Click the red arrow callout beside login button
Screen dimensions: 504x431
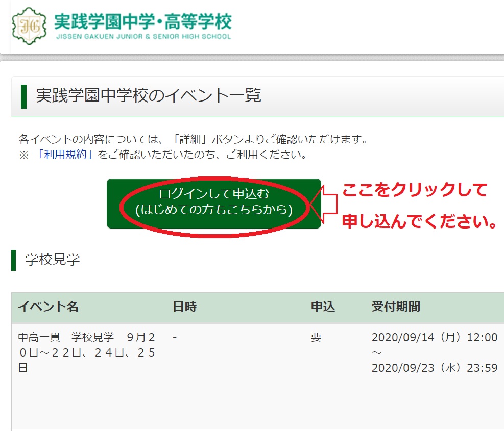tap(329, 204)
